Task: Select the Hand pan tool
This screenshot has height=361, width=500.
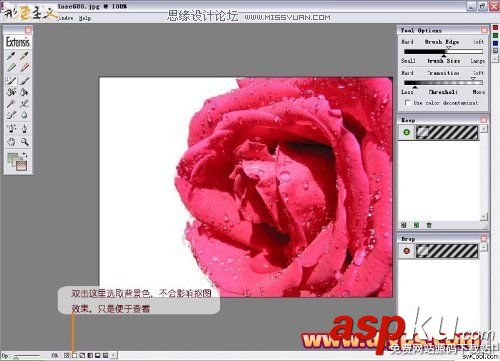Action: pyautogui.click(x=11, y=142)
